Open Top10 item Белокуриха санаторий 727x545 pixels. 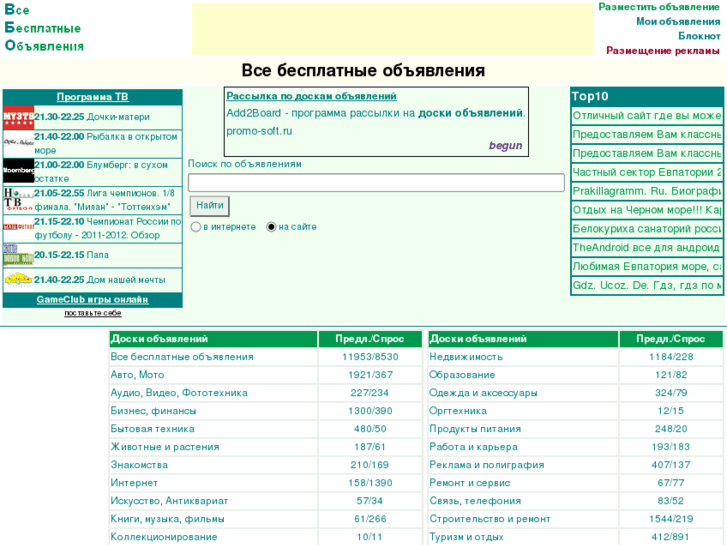tap(647, 229)
